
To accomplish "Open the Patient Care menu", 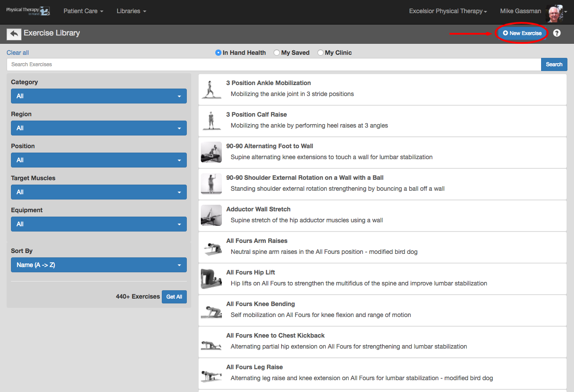I will click(83, 11).
